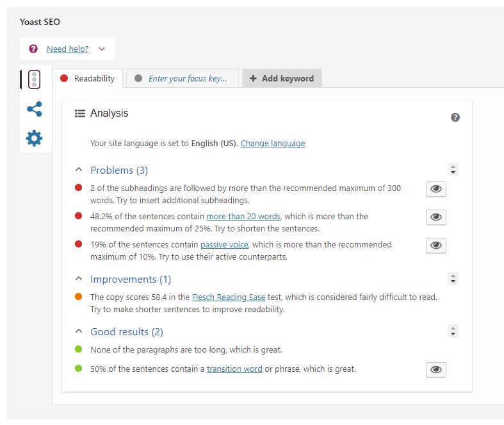Click the Improvements section reorder arrows
This screenshot has width=504, height=425.
453,279
